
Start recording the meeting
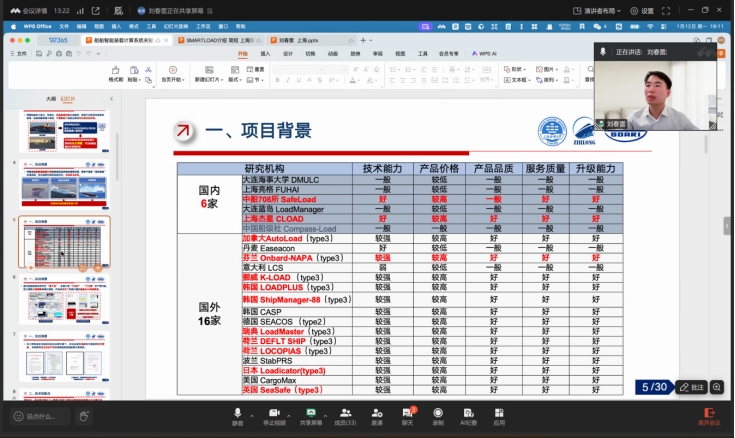coord(438,414)
